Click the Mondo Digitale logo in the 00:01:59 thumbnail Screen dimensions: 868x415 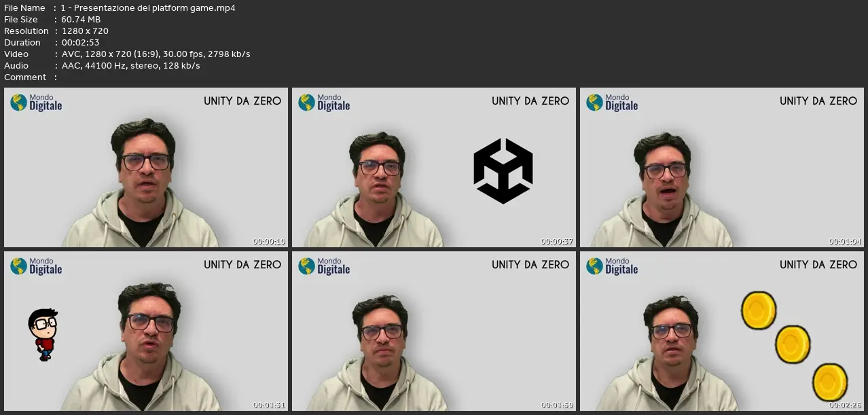324,266
